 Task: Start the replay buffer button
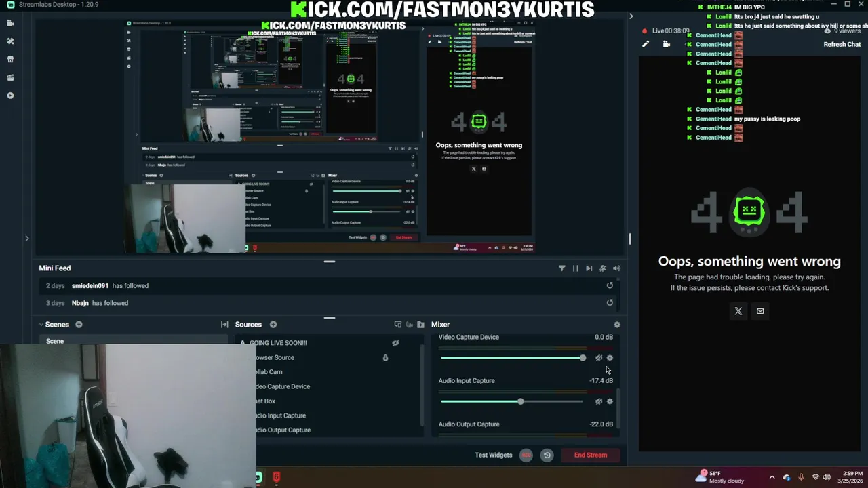coord(547,455)
